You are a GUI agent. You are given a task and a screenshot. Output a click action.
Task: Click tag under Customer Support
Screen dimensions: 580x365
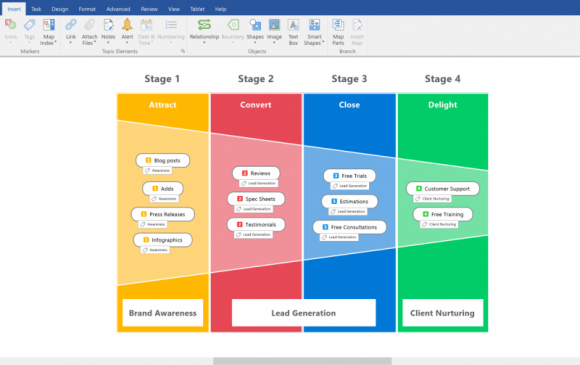[x=432, y=199]
